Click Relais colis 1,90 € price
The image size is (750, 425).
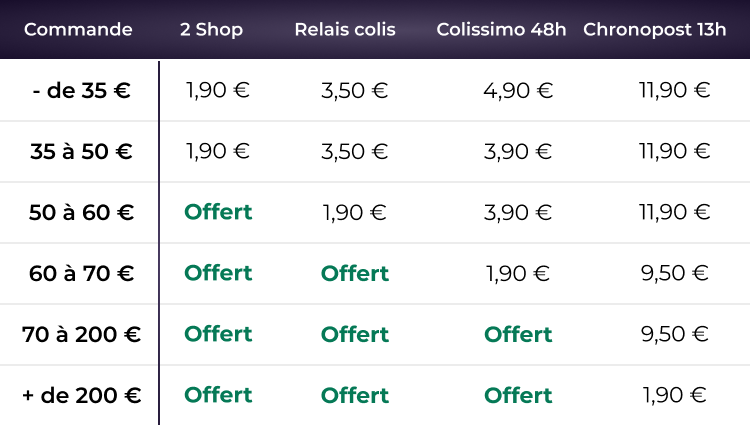354,212
